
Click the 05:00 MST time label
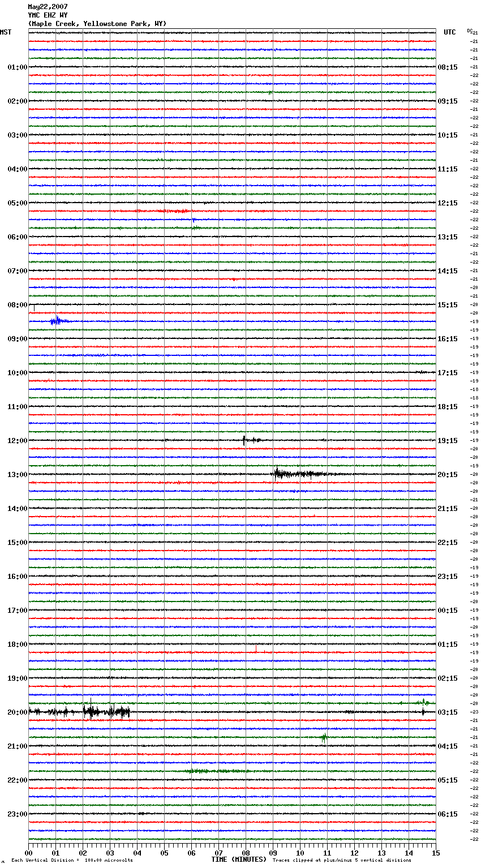(18, 203)
